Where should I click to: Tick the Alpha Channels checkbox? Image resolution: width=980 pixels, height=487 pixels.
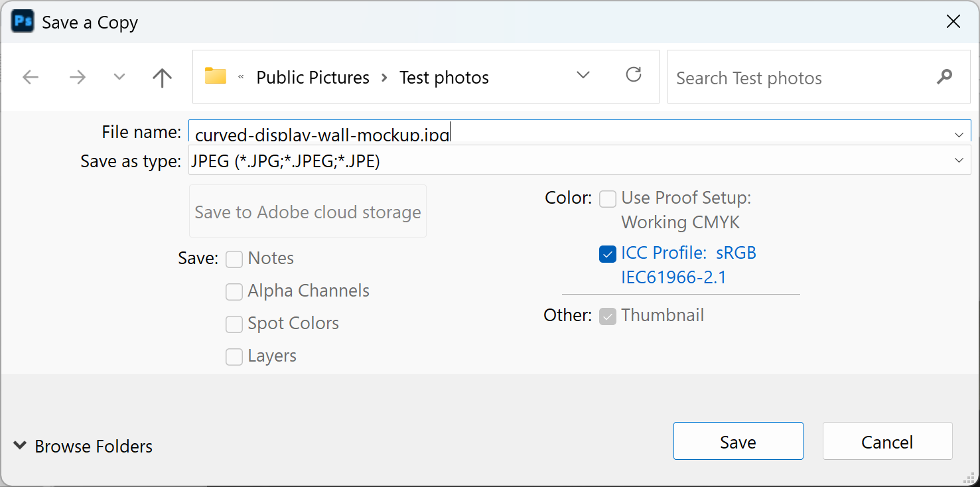pos(234,291)
